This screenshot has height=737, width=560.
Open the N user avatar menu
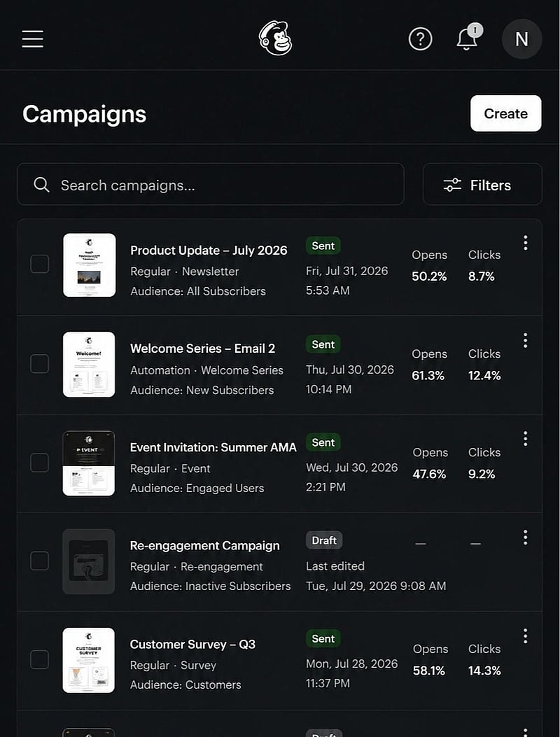521,39
